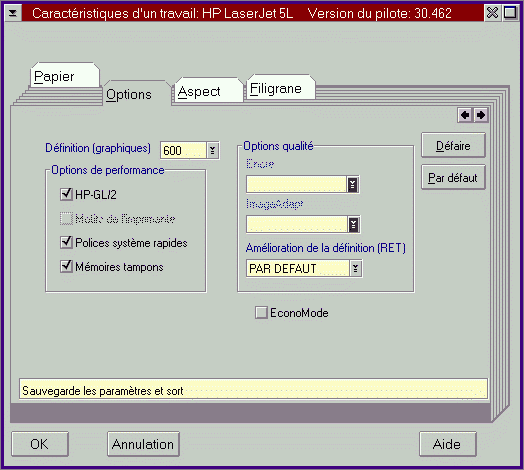524x470 pixels.
Task: Click the Défaire button
Action: point(453,145)
